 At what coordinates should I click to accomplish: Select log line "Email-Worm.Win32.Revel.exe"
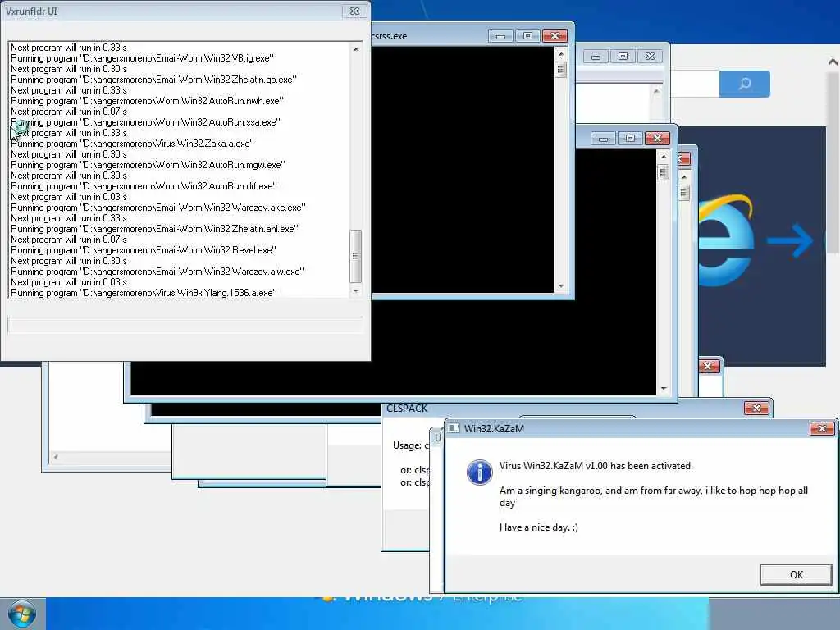point(144,250)
